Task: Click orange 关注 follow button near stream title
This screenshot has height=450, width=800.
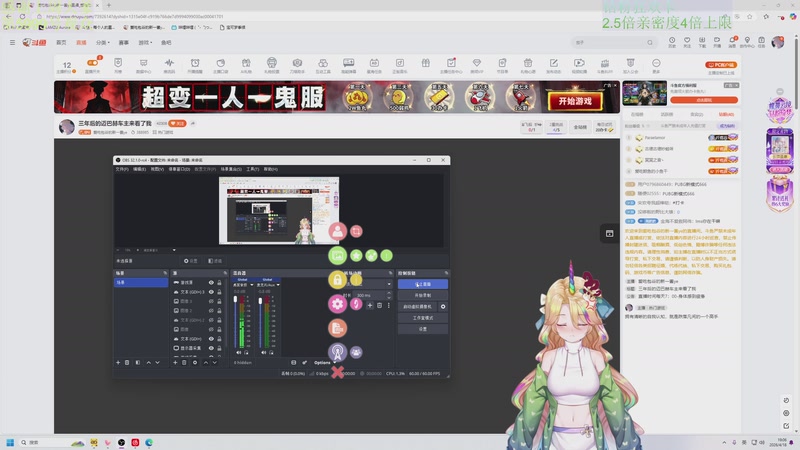Action: tap(178, 123)
